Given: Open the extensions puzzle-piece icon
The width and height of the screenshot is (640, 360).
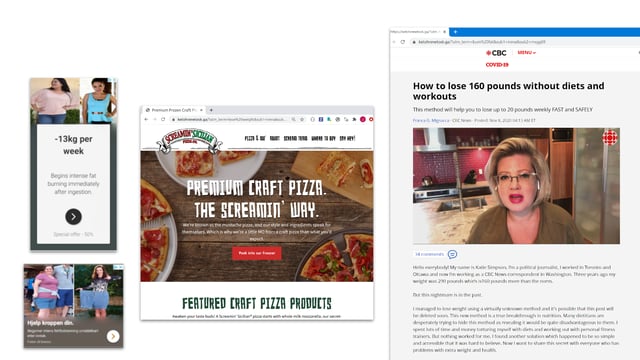Looking at the screenshot, I should click(x=354, y=119).
